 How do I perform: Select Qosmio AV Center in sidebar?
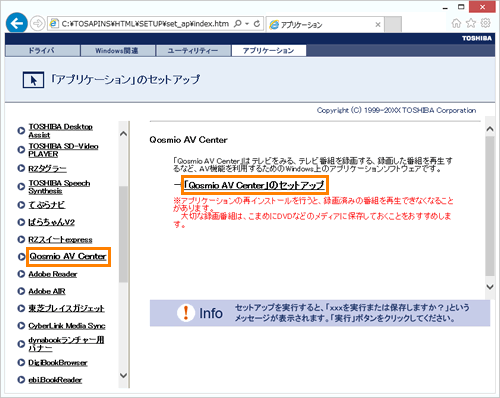(68, 256)
